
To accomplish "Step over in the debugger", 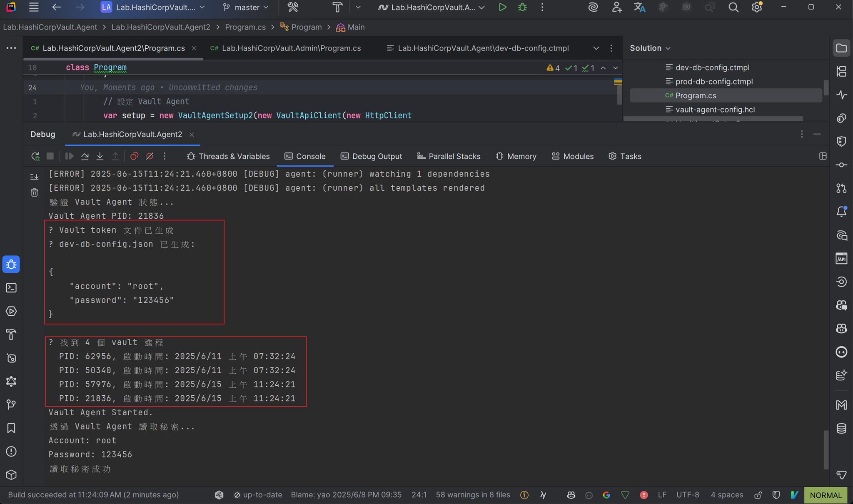I will point(85,156).
